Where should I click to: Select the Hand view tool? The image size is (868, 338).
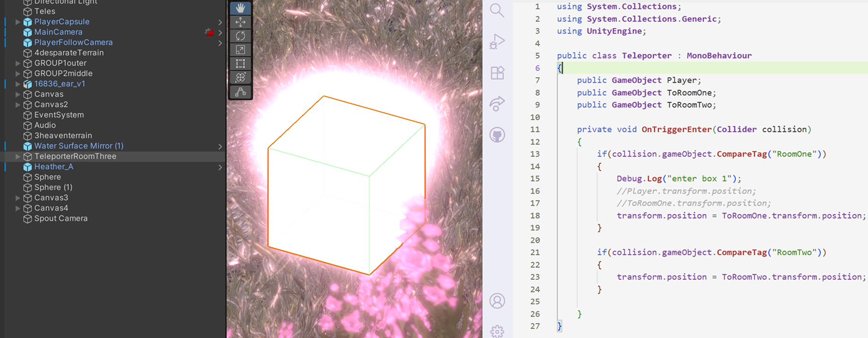point(240,8)
